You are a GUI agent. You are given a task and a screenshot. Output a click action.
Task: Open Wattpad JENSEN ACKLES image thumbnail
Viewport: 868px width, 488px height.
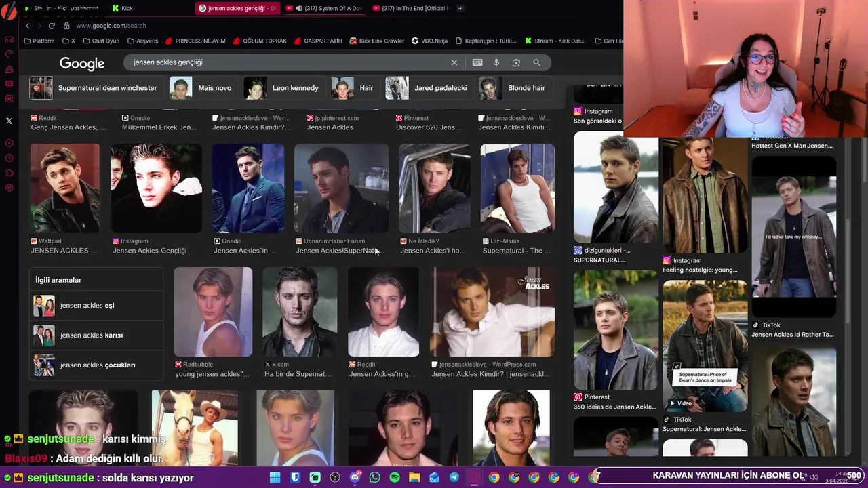65,188
